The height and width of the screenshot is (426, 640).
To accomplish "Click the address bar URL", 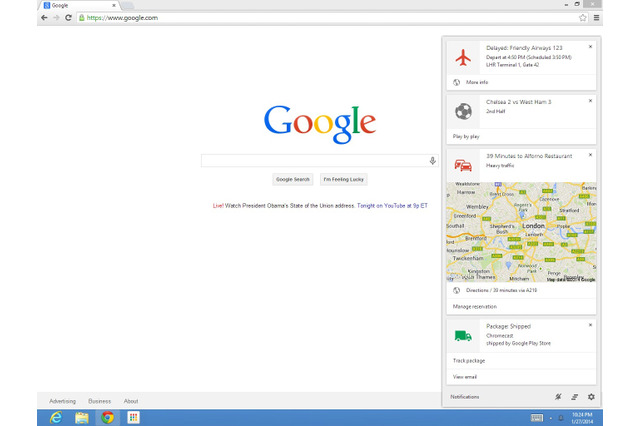I will tap(122, 18).
